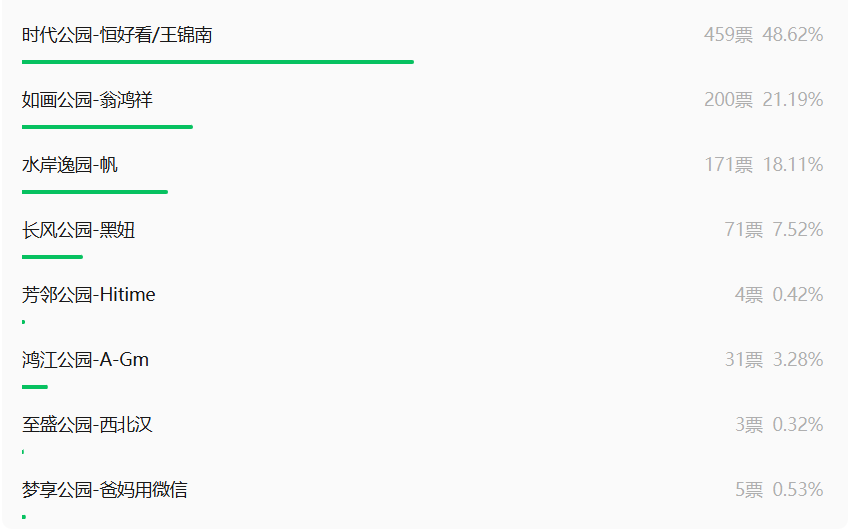
Task: Click the 4票 0.42% result text
Action: point(779,295)
